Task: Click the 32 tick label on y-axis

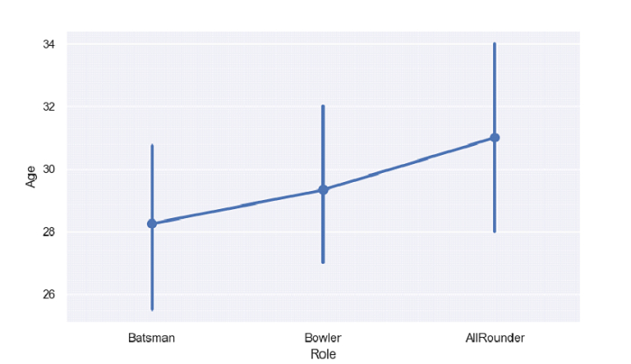Action: point(49,106)
